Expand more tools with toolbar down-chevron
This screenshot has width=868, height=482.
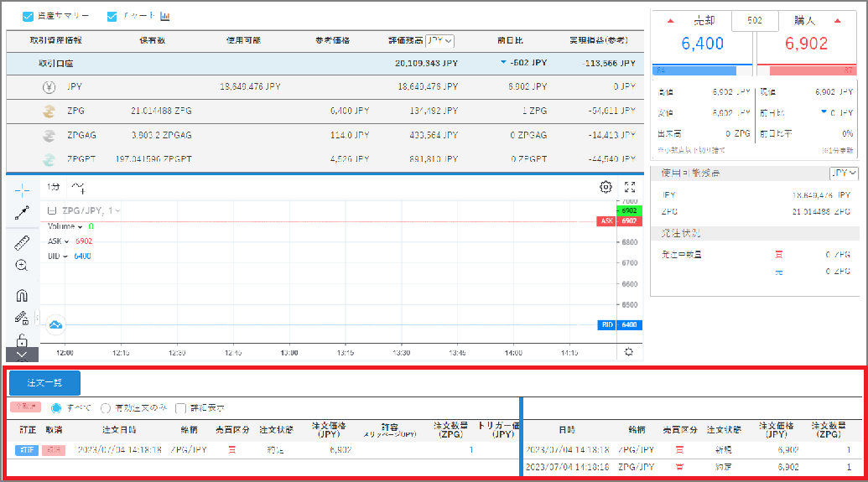[22, 355]
